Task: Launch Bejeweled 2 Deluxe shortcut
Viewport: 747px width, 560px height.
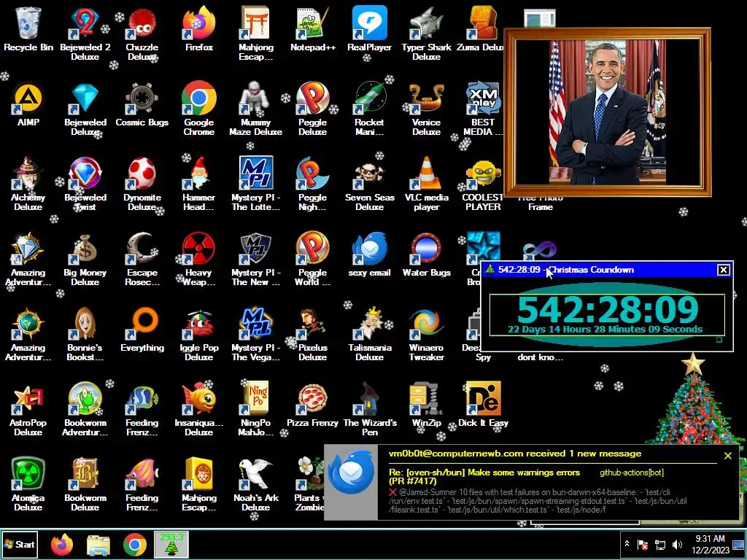Action: 85,32
